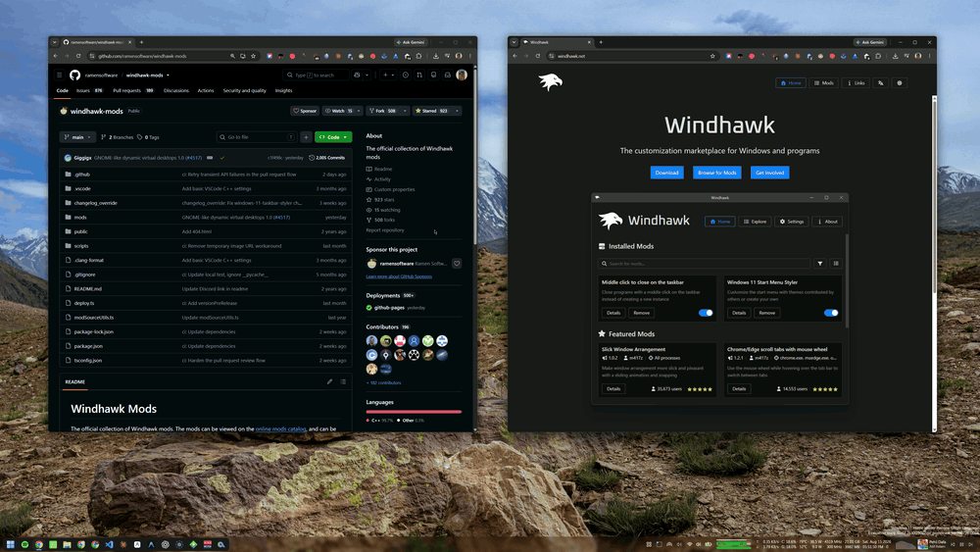Click the Sponsor button on repository
980x552 pixels.
(305, 111)
